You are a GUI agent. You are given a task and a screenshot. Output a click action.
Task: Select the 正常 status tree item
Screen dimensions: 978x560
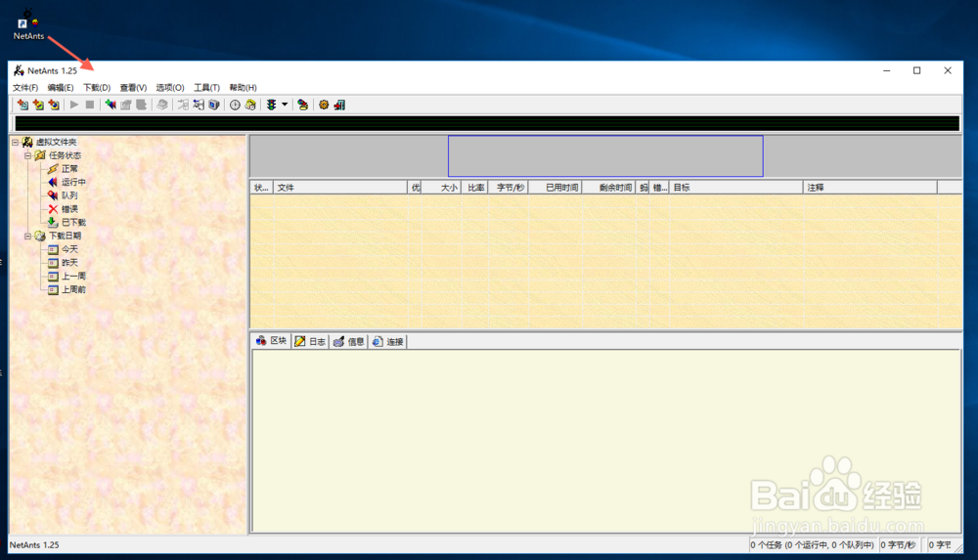pos(69,169)
